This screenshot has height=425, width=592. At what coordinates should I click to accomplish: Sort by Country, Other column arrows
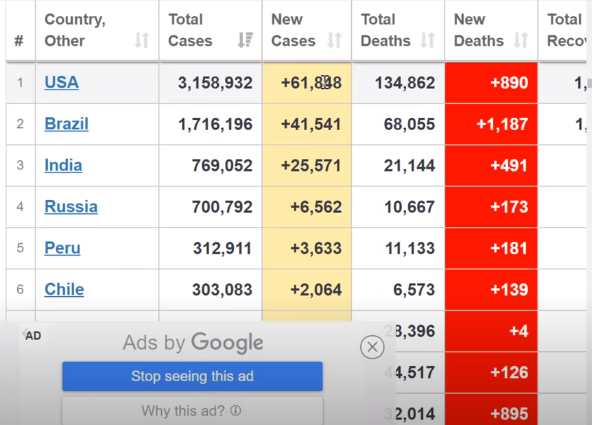[142, 40]
